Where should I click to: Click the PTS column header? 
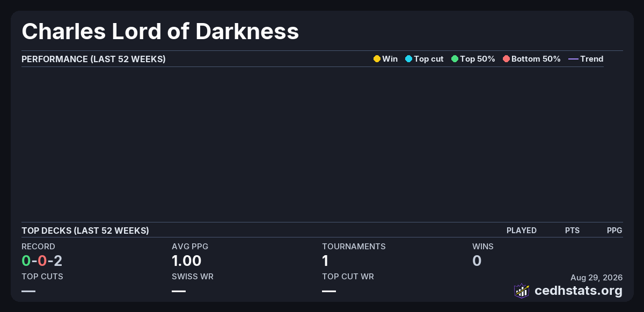coord(572,231)
